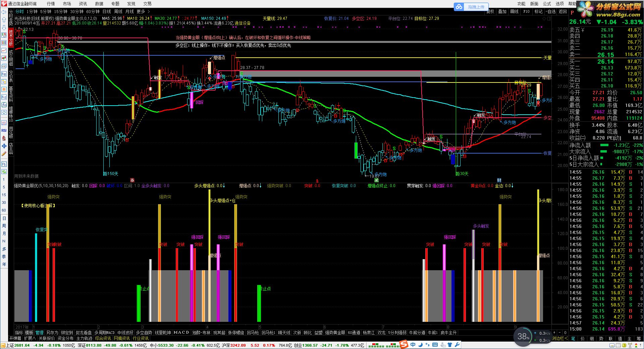Click the 上证 index value in status bar
Screen dimensions: 644x349
[22, 345]
